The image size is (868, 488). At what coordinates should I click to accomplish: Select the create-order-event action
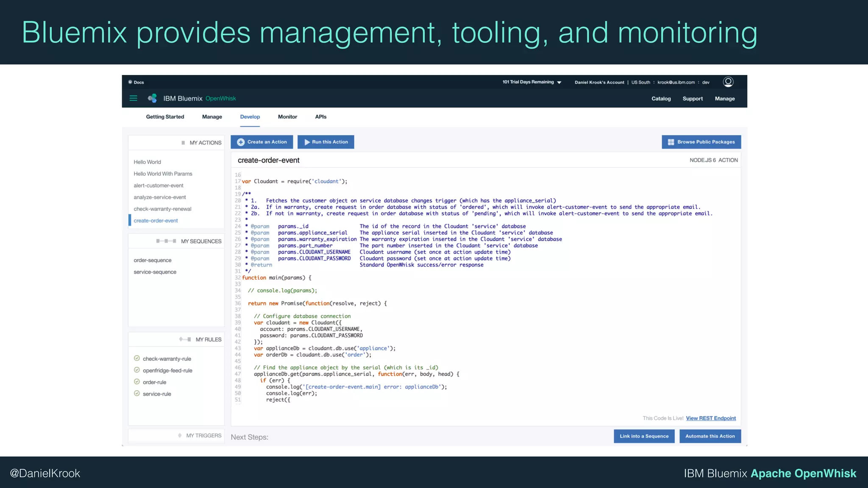pyautogui.click(x=156, y=221)
